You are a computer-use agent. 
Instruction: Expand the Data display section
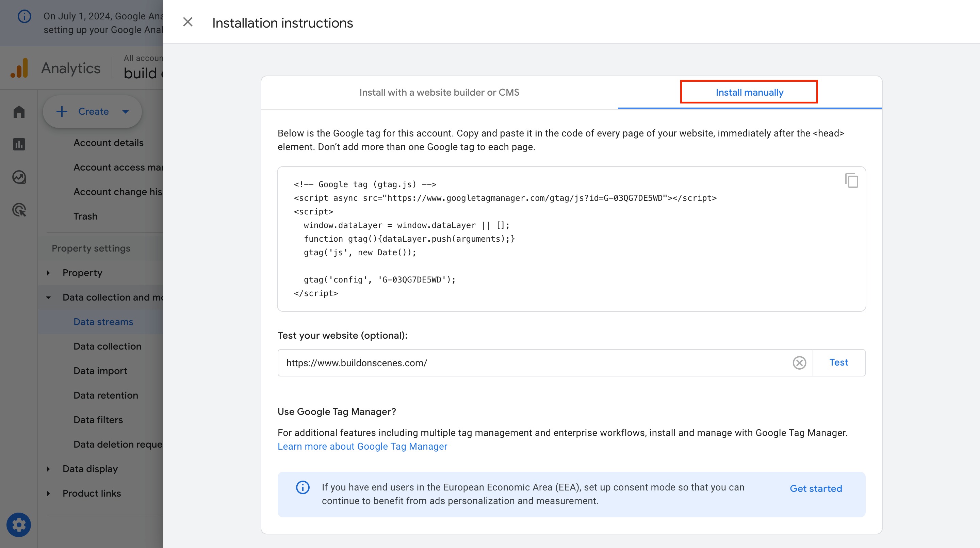48,469
